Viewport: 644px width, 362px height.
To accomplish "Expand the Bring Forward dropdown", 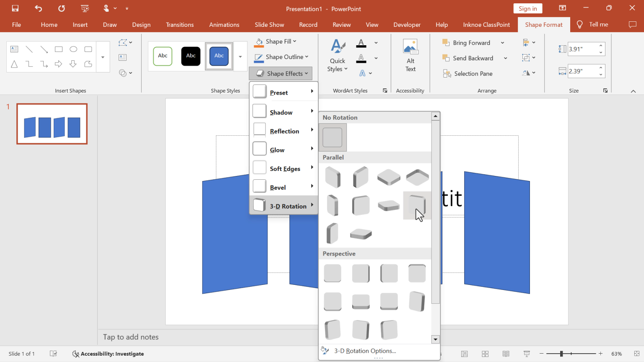I will pos(503,42).
